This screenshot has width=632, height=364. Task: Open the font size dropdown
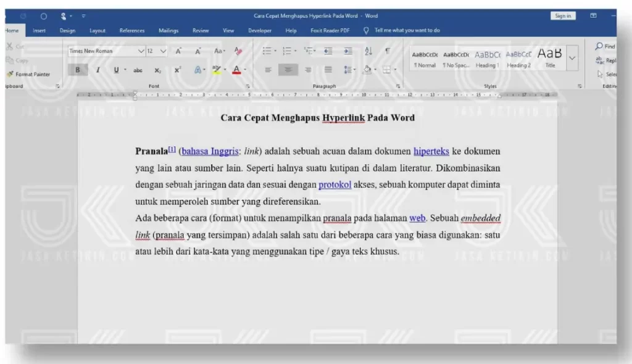(x=163, y=51)
